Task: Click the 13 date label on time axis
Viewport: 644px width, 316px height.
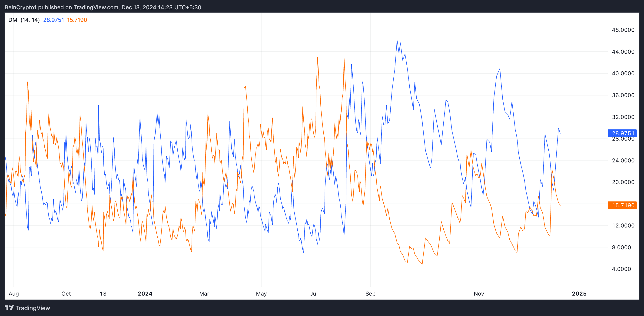Action: pos(103,293)
